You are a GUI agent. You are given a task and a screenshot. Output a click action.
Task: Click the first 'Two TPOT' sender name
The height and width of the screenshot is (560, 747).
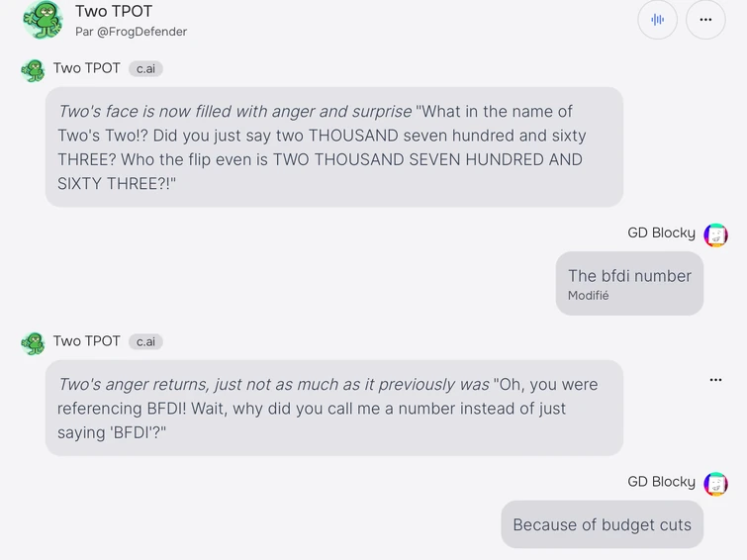pos(87,68)
